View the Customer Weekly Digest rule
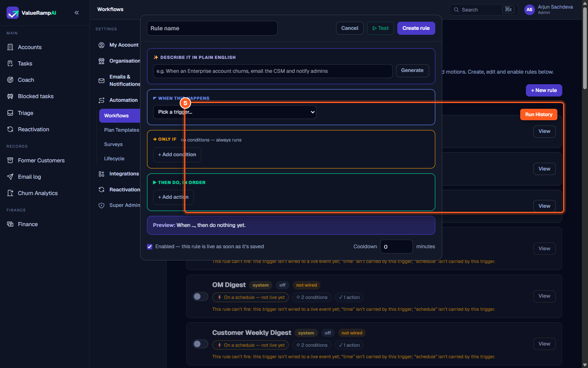 pyautogui.click(x=544, y=344)
